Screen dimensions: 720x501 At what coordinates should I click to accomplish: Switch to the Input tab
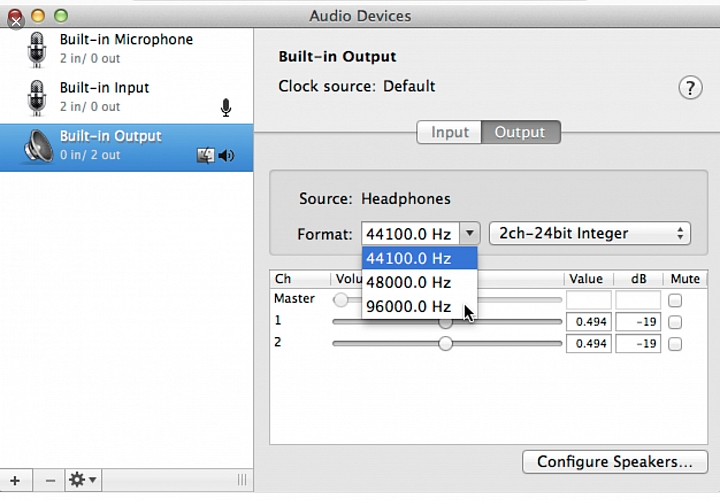(x=449, y=132)
